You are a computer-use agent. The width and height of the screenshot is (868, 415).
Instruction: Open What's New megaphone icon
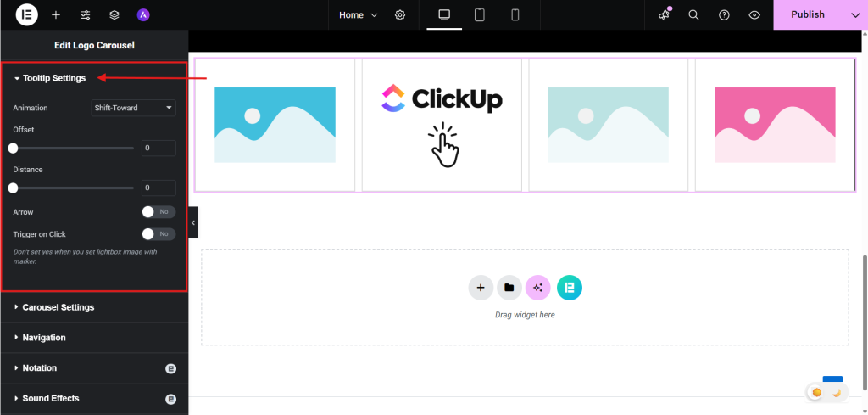tap(664, 15)
